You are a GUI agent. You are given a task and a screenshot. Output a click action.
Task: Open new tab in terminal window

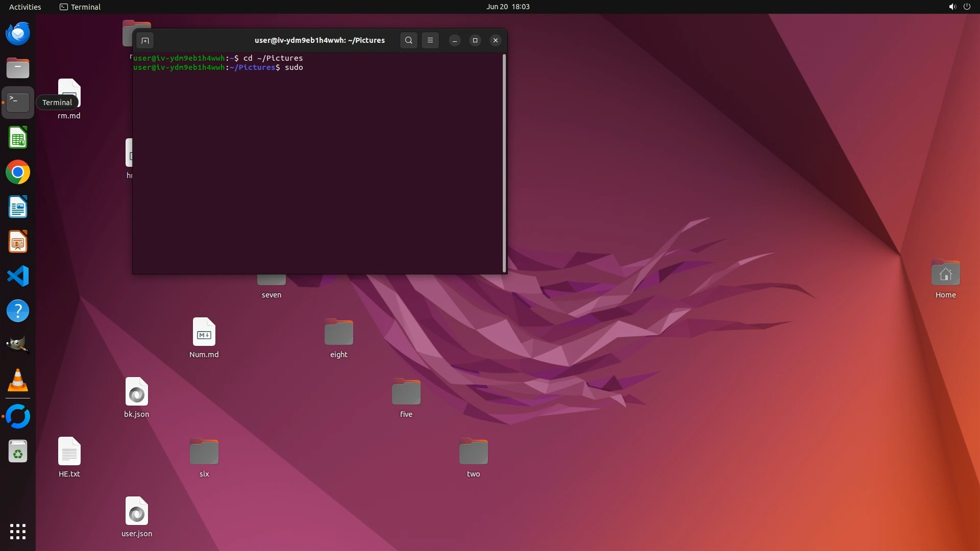point(145,40)
